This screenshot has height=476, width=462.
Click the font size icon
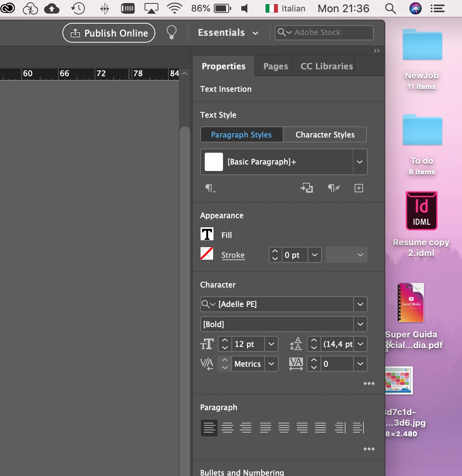tap(207, 344)
